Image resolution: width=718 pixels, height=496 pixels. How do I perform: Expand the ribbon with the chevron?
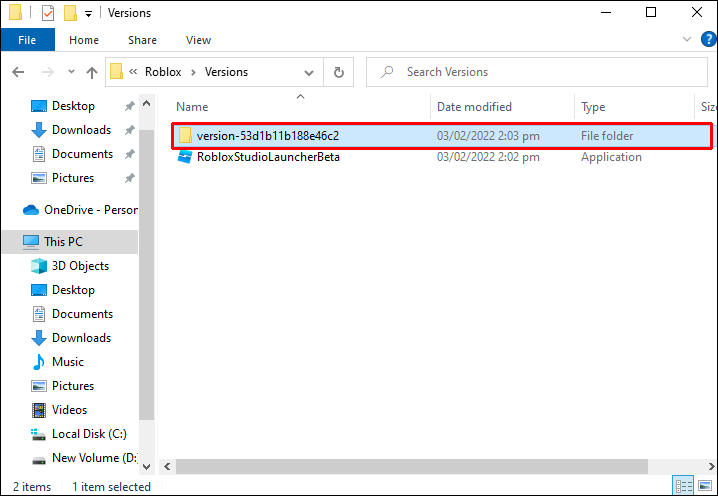687,39
